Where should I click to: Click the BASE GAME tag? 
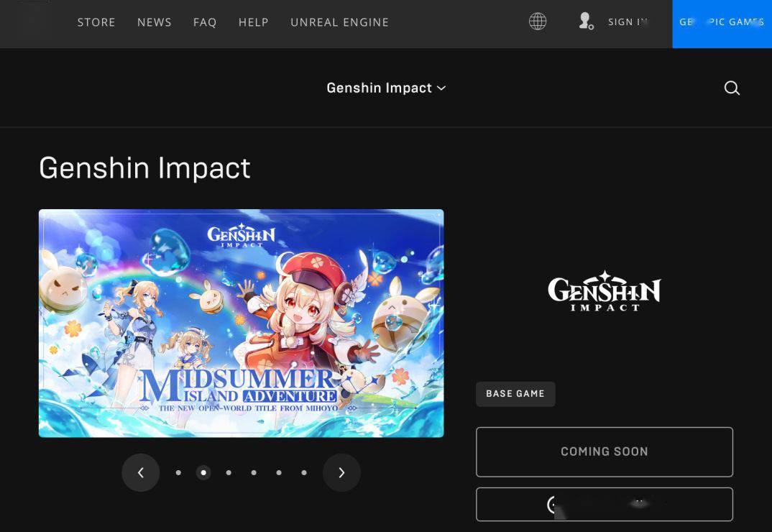click(x=515, y=394)
